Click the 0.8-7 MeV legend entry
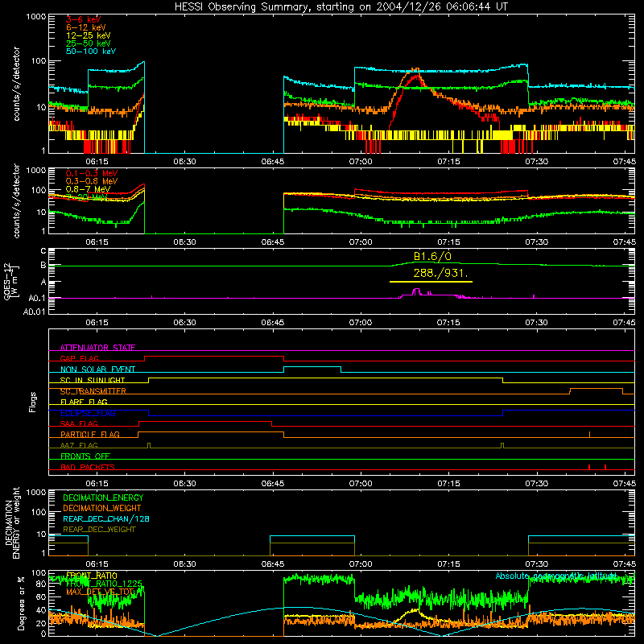644x644 pixels. pyautogui.click(x=88, y=189)
